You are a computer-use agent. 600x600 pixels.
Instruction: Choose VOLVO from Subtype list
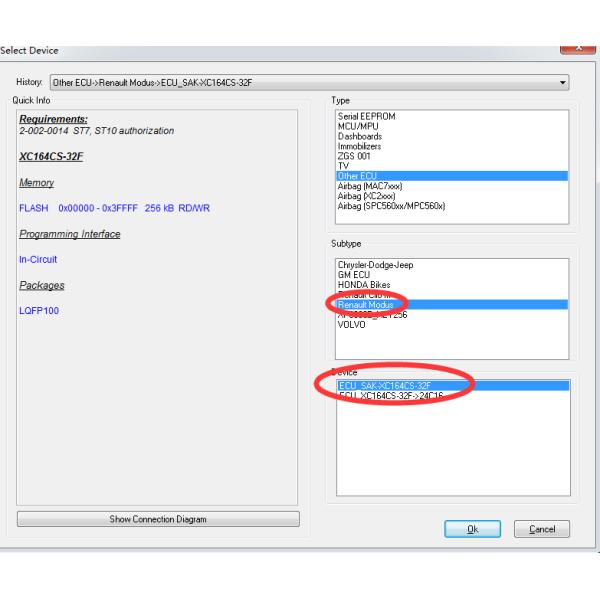pyautogui.click(x=352, y=324)
